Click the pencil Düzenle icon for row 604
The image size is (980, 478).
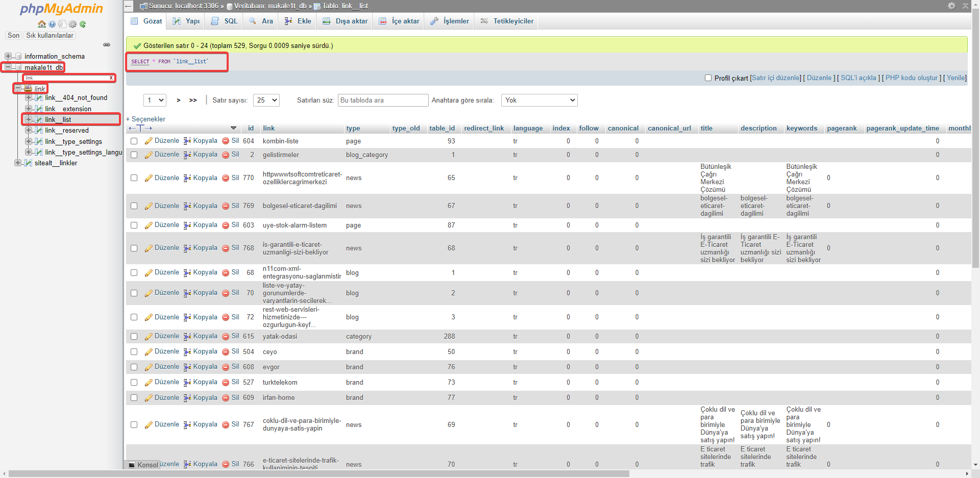click(149, 141)
